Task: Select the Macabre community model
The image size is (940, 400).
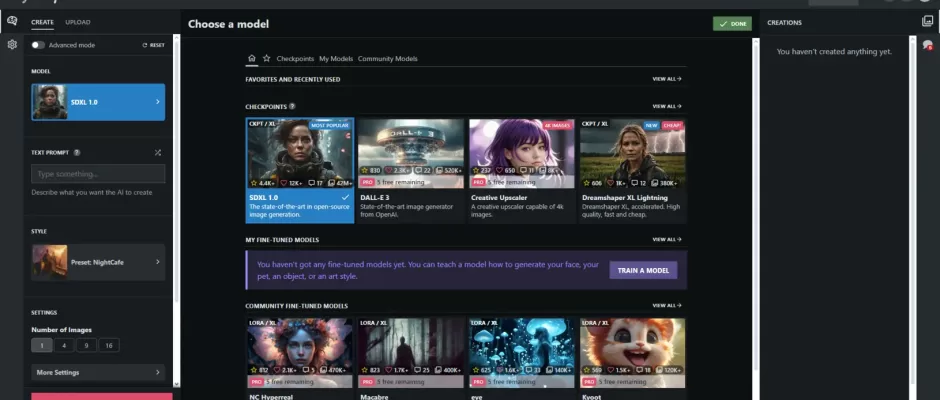Action: click(x=411, y=359)
